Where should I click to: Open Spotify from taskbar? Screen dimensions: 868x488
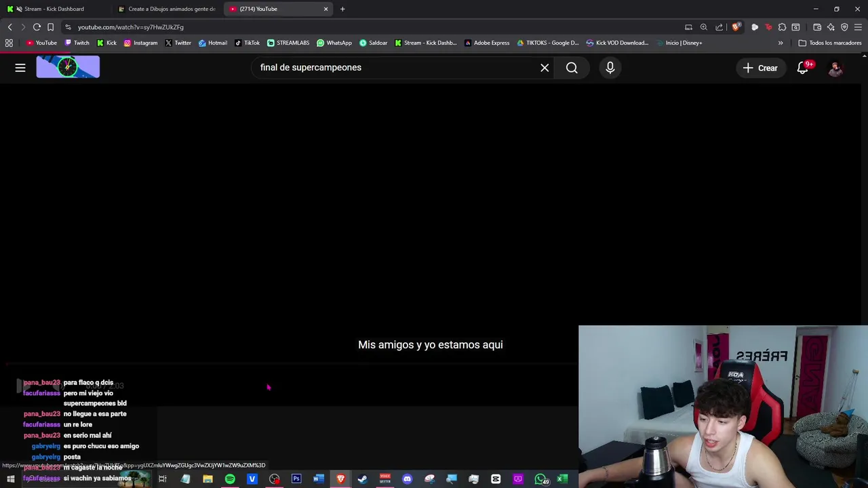(230, 479)
